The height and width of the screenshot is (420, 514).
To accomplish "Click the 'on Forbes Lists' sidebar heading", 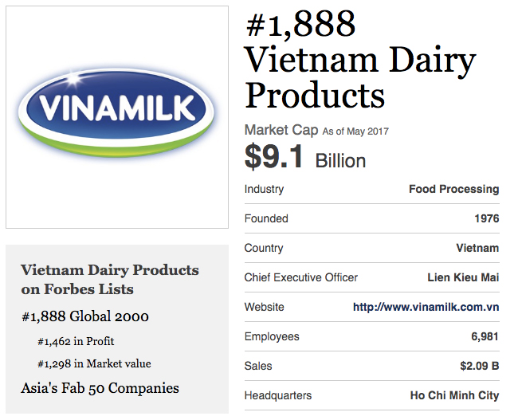I will [77, 289].
